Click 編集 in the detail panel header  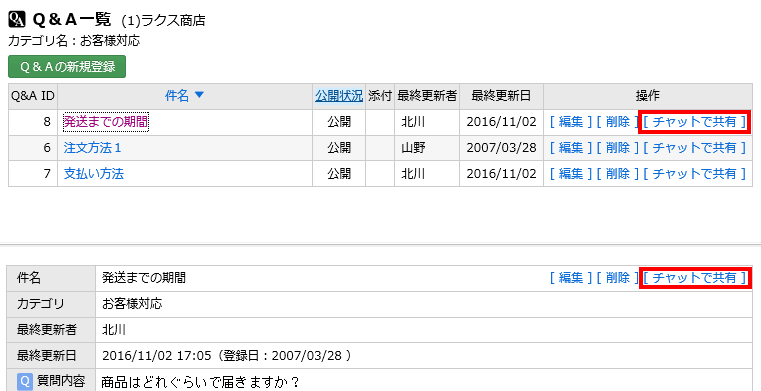point(571,277)
